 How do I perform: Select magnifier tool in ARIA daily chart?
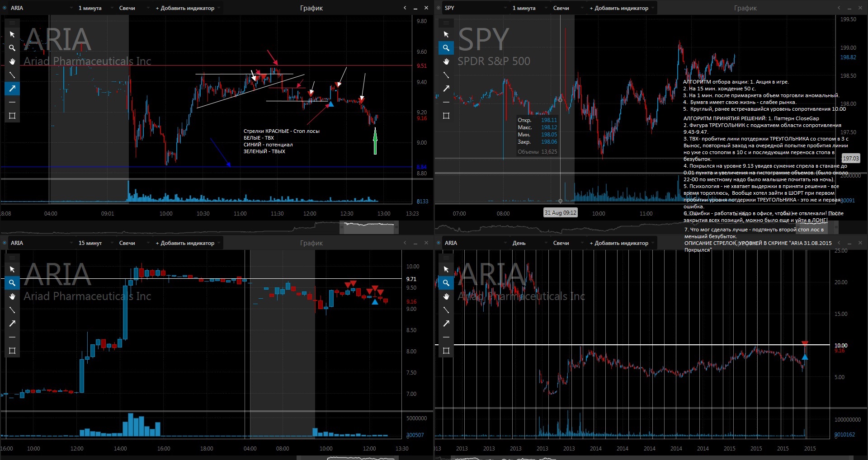446,283
